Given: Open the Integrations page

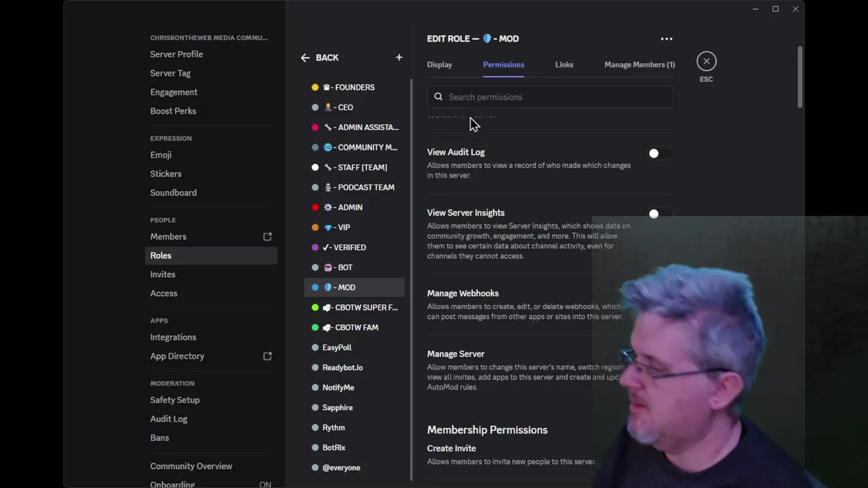Looking at the screenshot, I should click(x=211, y=337).
